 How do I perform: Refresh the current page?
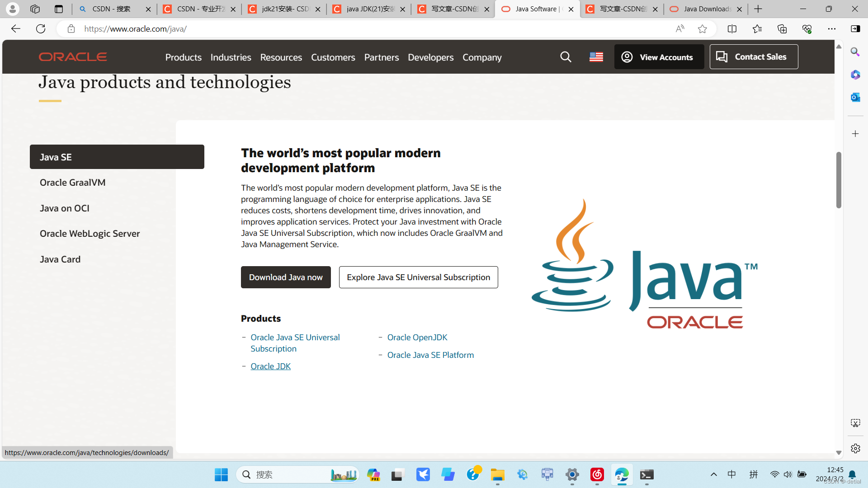[40, 28]
